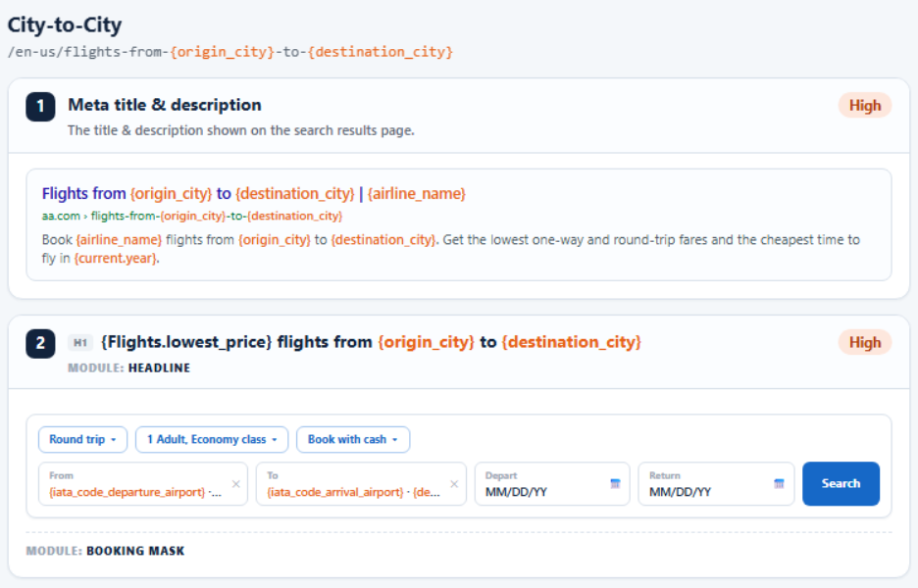Click the {Flights.lowest_price} headline text
This screenshot has height=588, width=918.
coord(186,342)
